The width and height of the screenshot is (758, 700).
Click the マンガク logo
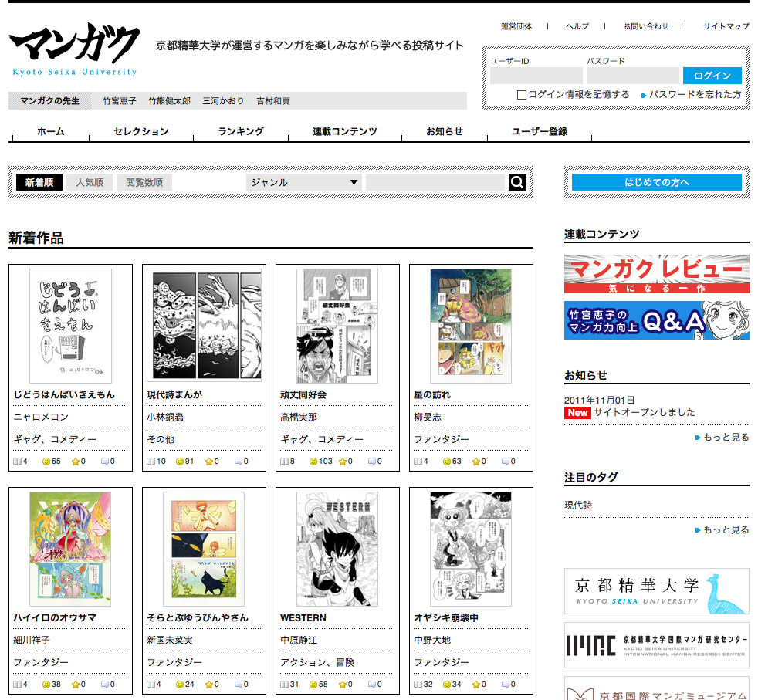click(75, 50)
